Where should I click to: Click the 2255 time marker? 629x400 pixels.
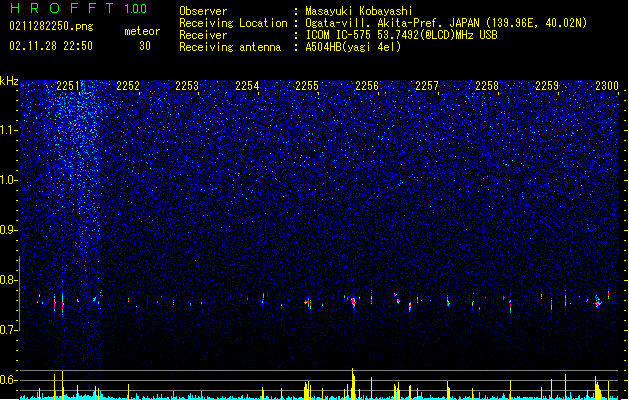point(307,86)
